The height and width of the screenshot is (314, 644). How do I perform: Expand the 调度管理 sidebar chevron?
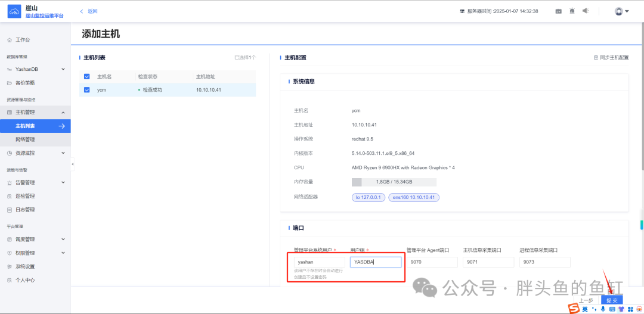(63, 239)
